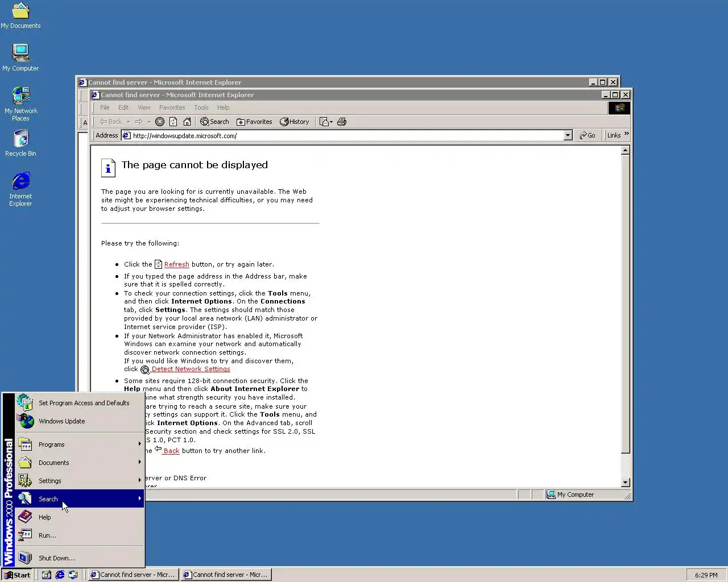This screenshot has height=582, width=728.
Task: Open the Edit-with dropdown arrow
Action: click(331, 122)
